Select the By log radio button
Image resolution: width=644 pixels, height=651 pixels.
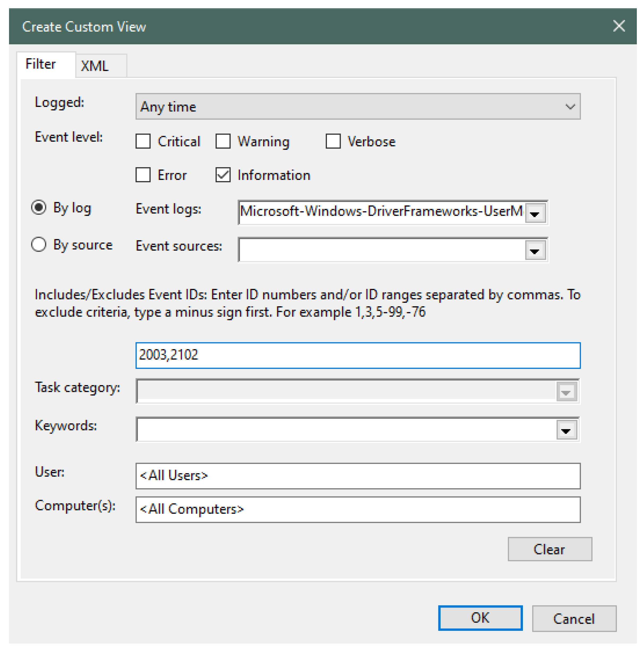pos(39,207)
